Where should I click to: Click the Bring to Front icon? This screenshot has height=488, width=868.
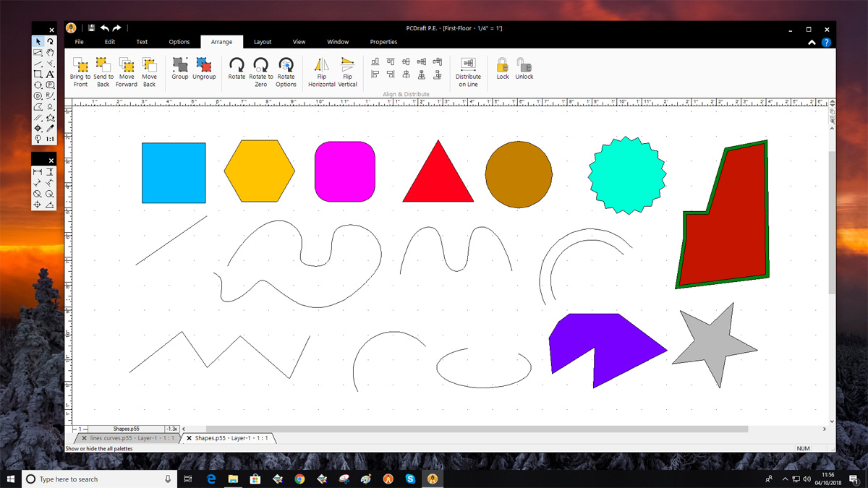[80, 66]
